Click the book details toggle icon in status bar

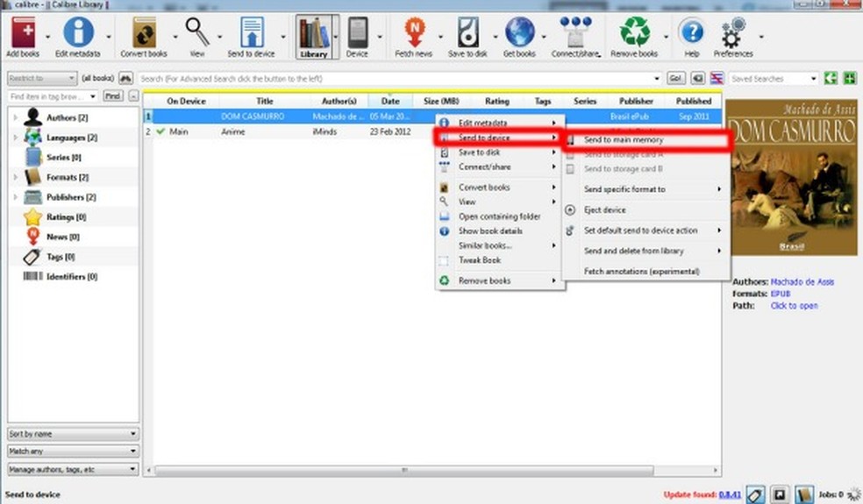coord(804,494)
